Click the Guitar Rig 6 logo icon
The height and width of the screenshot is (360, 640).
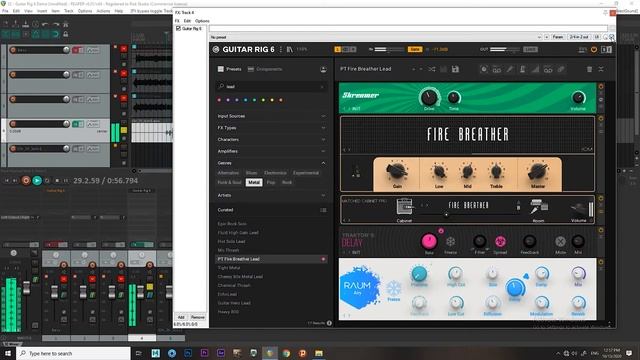[216, 49]
